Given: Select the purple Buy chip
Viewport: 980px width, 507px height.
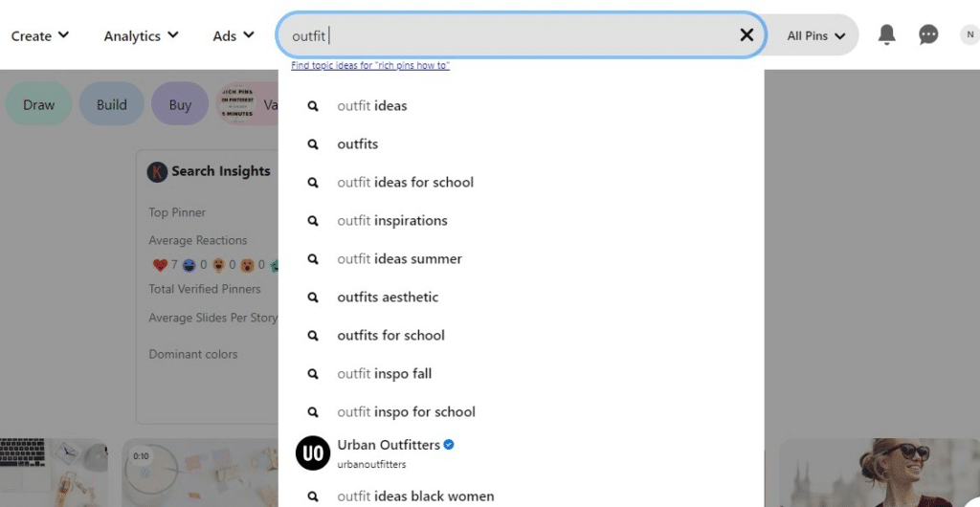Looking at the screenshot, I should tap(180, 104).
